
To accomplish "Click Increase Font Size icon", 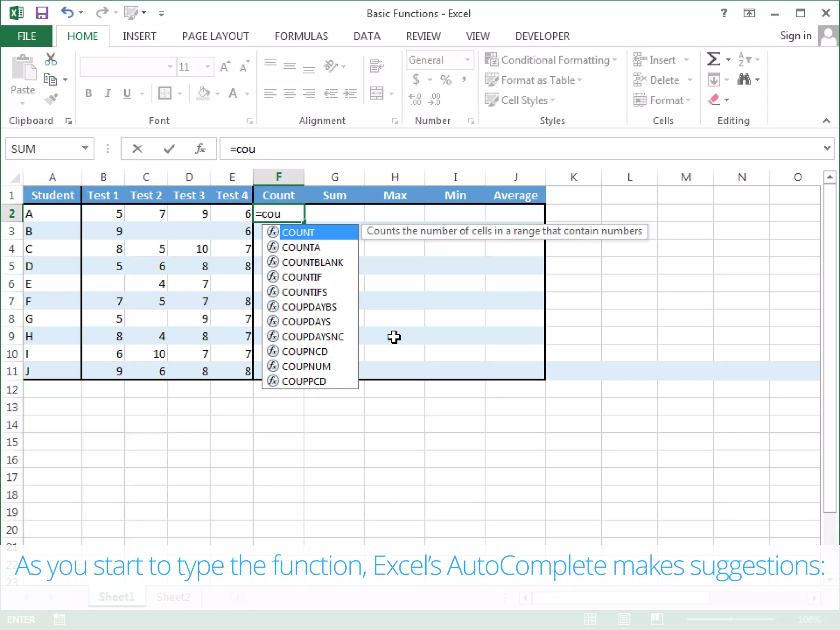I will (x=225, y=66).
